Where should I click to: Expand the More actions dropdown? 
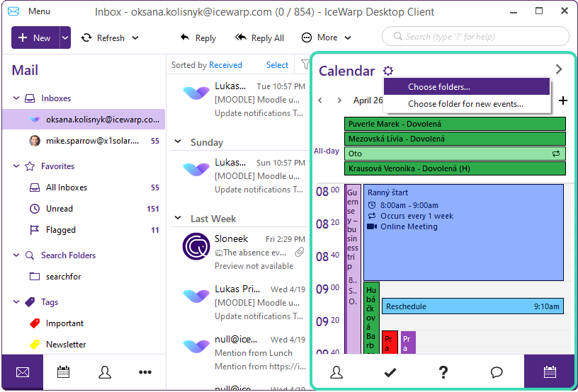coord(319,38)
